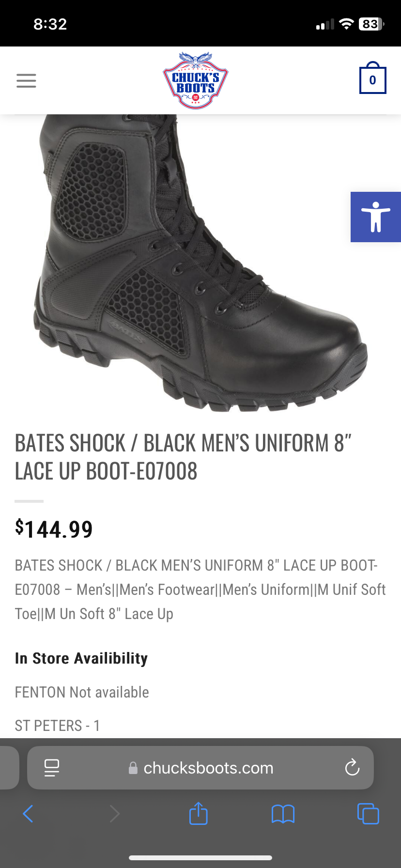
Task: Tap the Chuck's Boots logo
Action: point(196,80)
